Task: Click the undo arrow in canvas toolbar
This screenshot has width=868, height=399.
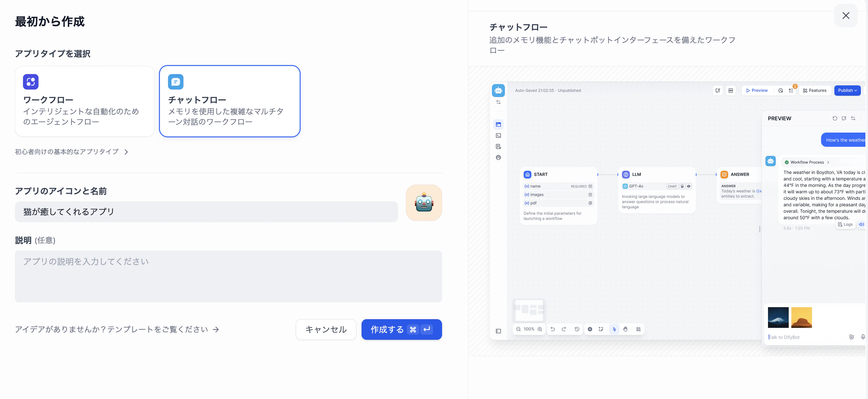Action: [552, 329]
